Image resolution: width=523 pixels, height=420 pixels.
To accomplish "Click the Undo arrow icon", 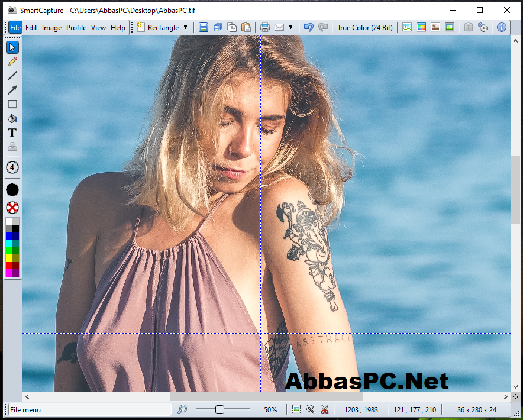I will pyautogui.click(x=308, y=27).
